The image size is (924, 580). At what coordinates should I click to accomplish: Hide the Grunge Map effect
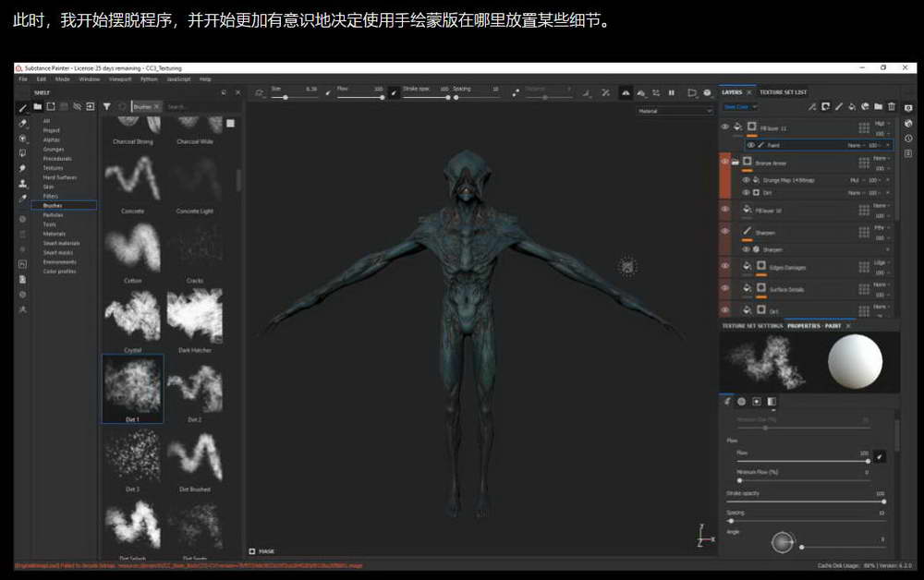tap(746, 180)
